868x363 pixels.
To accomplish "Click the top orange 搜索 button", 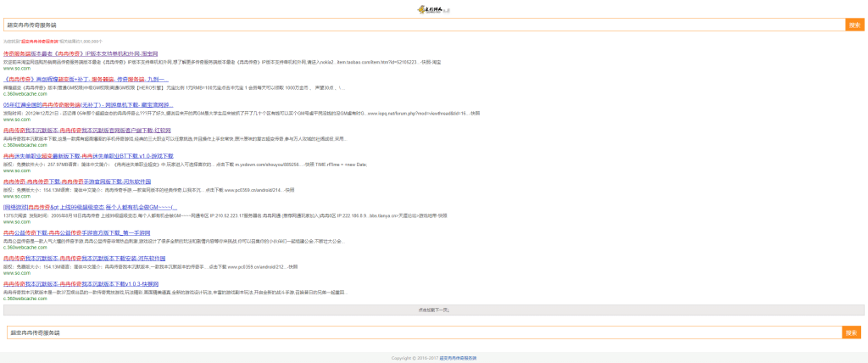I will (854, 25).
